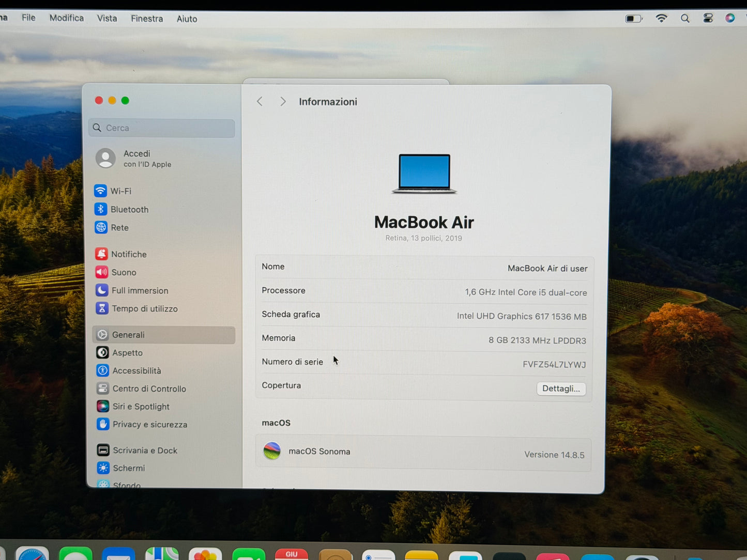Click Accedi con l'ID Apple avatar
The height and width of the screenshot is (560, 747).
coord(105,158)
